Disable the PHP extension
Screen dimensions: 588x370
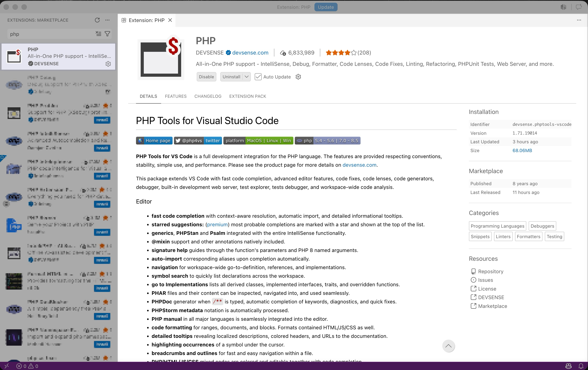click(x=206, y=77)
